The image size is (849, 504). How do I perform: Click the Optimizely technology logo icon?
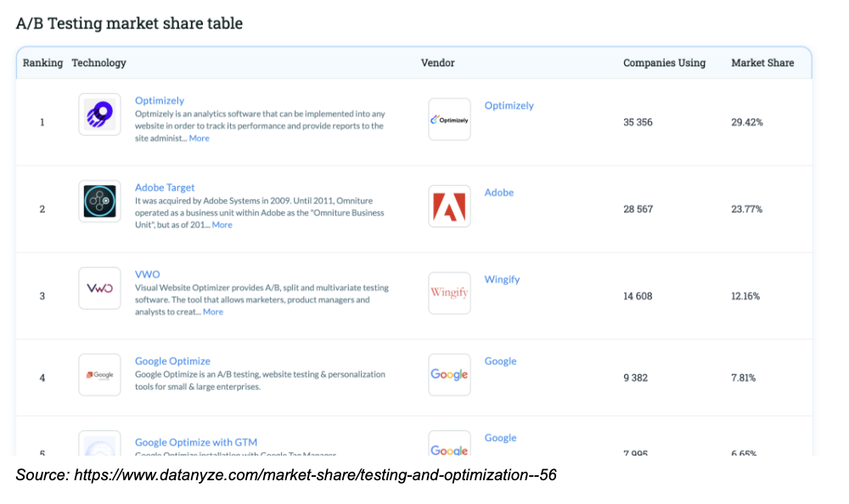pos(99,115)
